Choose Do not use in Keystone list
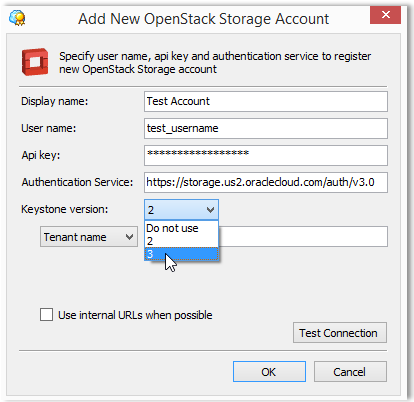The width and height of the screenshot is (414, 402). click(182, 228)
